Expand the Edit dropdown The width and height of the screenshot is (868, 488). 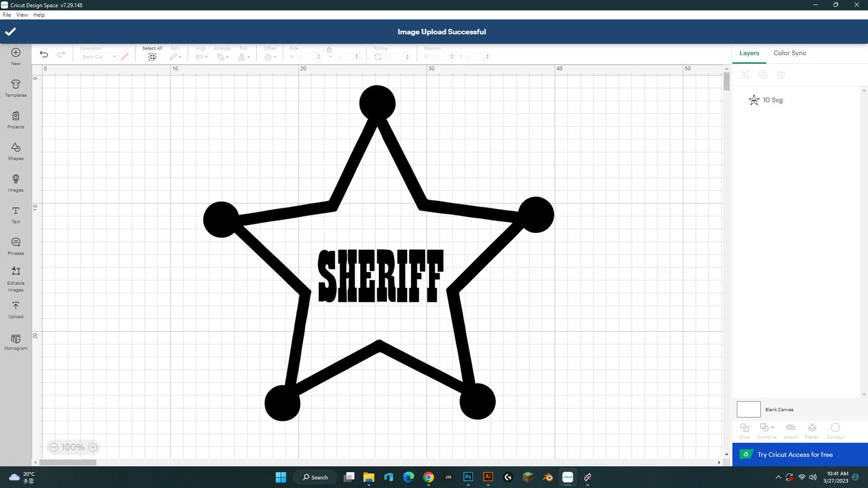[x=175, y=57]
